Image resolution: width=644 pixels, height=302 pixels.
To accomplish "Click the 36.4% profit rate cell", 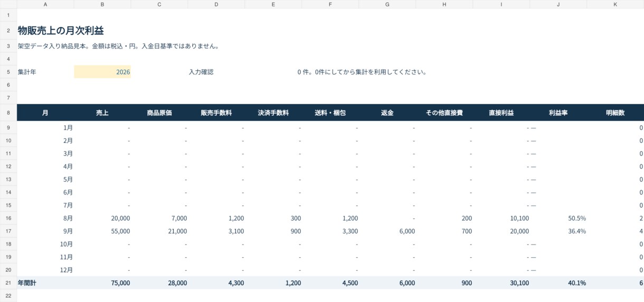I will point(558,231).
